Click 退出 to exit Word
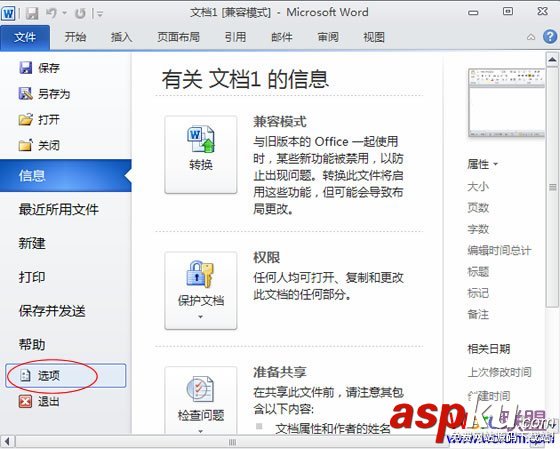560x449 pixels. [39, 402]
